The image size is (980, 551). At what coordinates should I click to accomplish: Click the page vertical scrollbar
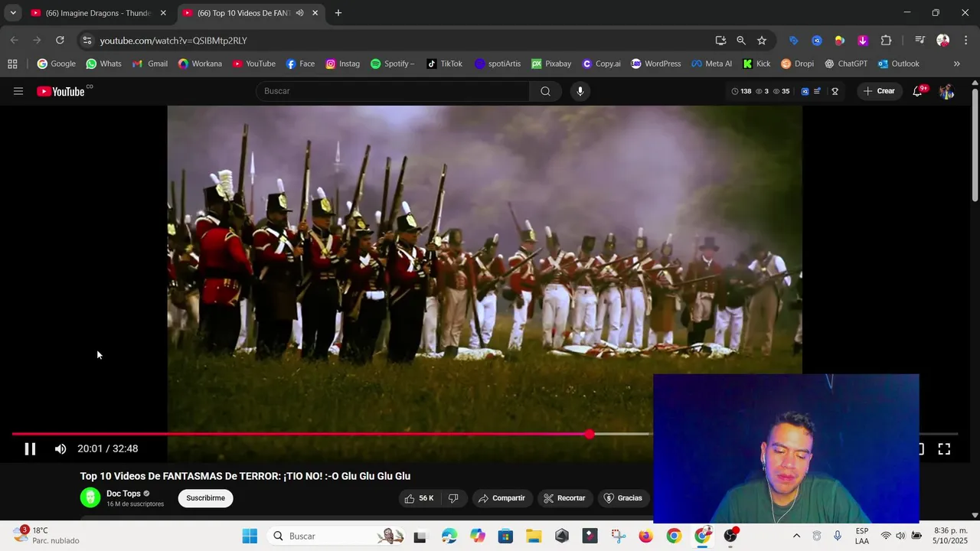tap(975, 146)
